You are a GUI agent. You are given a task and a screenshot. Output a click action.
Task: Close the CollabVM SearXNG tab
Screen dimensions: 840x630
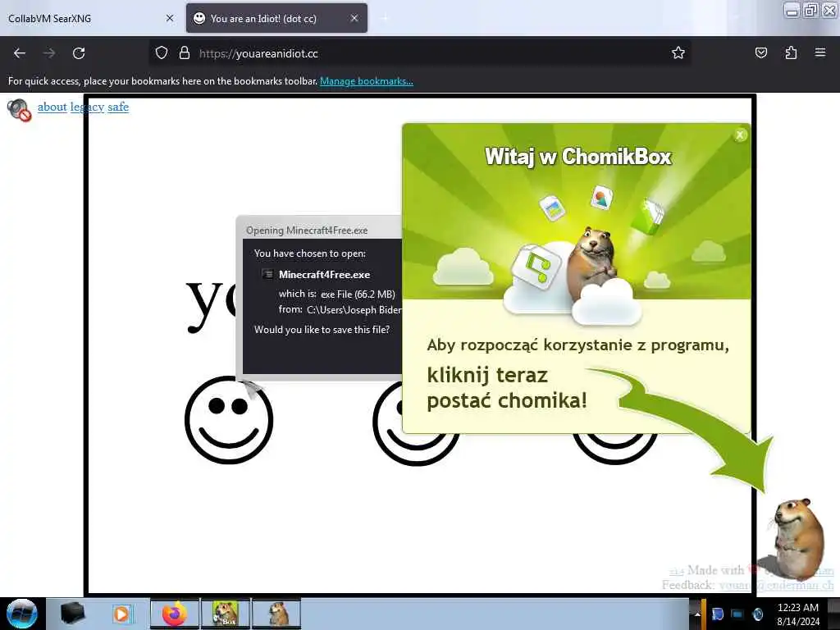coord(170,18)
